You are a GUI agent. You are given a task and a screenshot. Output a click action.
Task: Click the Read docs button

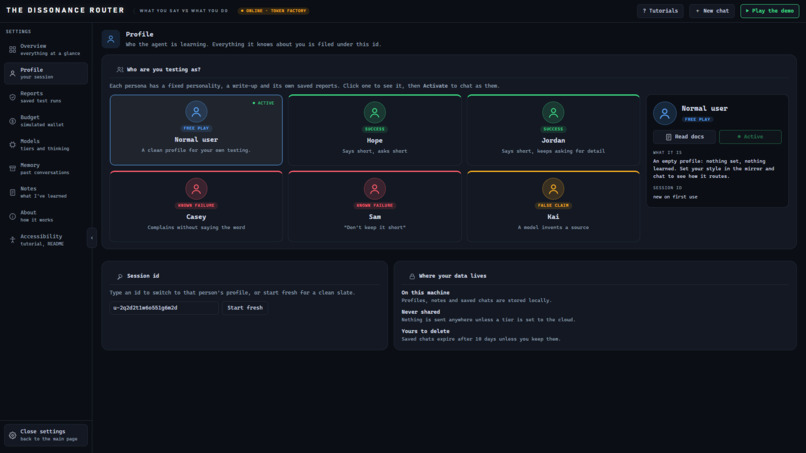coord(684,137)
